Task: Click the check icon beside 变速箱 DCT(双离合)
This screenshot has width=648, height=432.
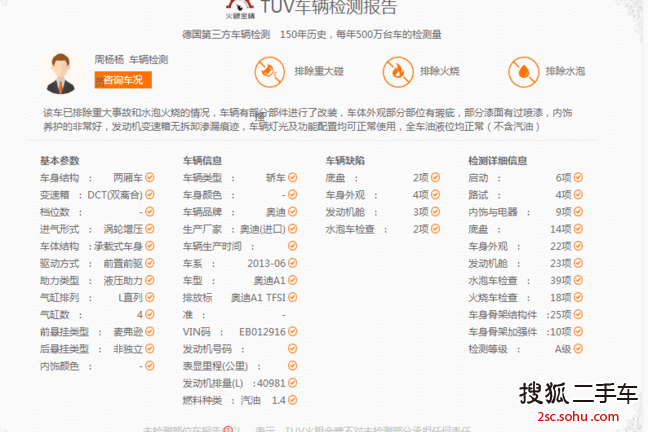Action: click(x=150, y=194)
